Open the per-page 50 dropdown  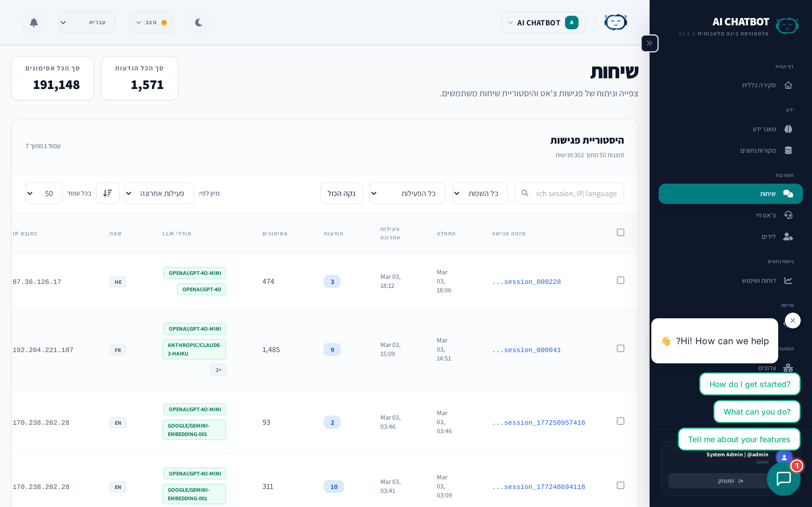(x=44, y=193)
